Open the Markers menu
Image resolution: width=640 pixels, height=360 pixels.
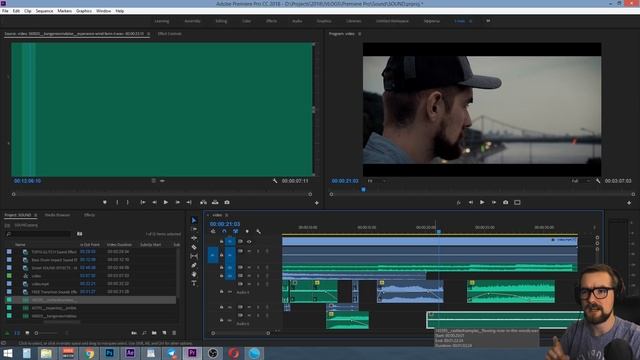(64, 11)
